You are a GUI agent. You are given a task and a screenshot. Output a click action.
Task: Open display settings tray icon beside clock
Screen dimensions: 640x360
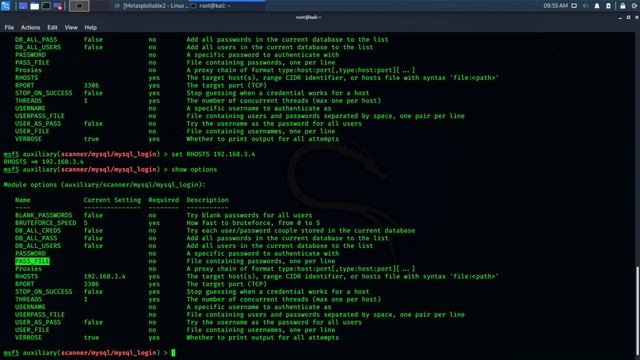[x=574, y=6]
